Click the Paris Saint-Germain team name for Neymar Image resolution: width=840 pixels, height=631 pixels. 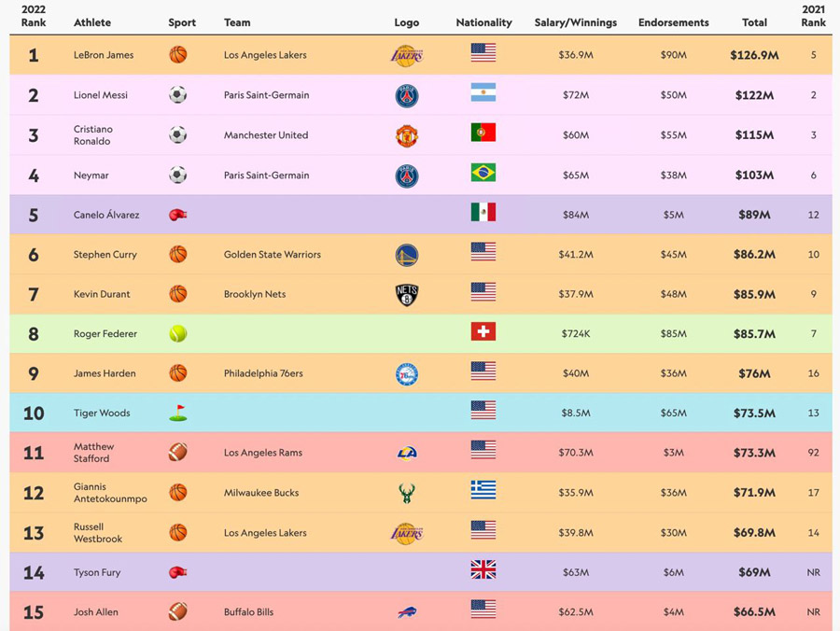tap(266, 175)
